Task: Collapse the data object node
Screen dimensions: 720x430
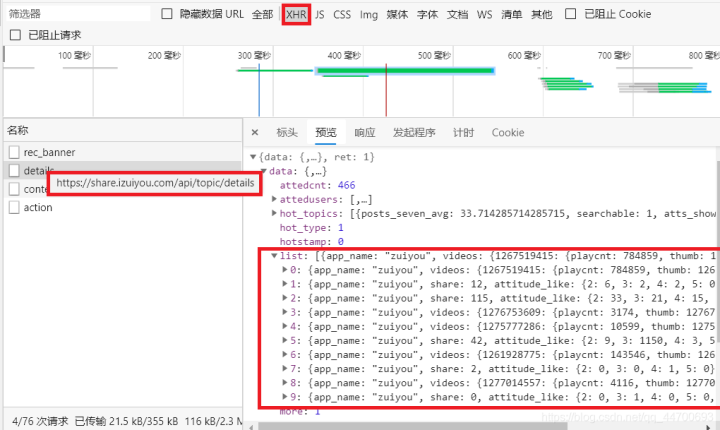Action: (264, 171)
